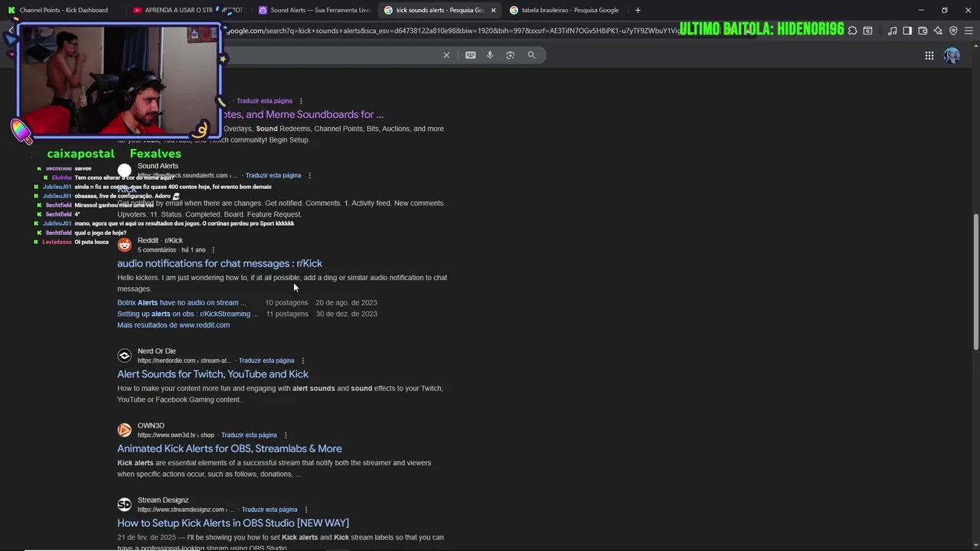The width and height of the screenshot is (980, 551).
Task: Open the Google apps grid
Action: 929,55
